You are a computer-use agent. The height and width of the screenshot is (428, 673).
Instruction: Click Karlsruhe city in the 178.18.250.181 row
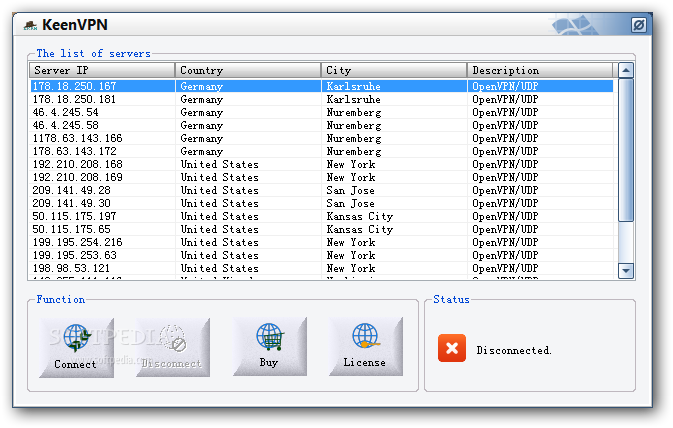tap(353, 99)
